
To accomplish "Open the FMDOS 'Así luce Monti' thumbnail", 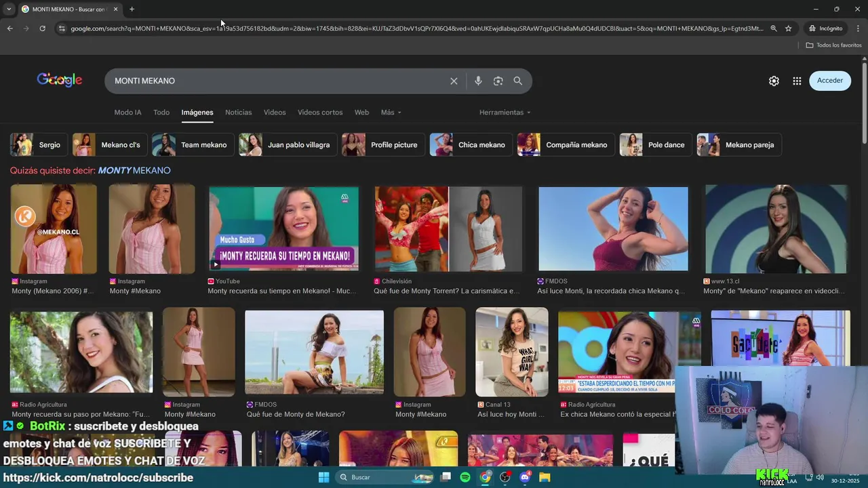I will 613,228.
